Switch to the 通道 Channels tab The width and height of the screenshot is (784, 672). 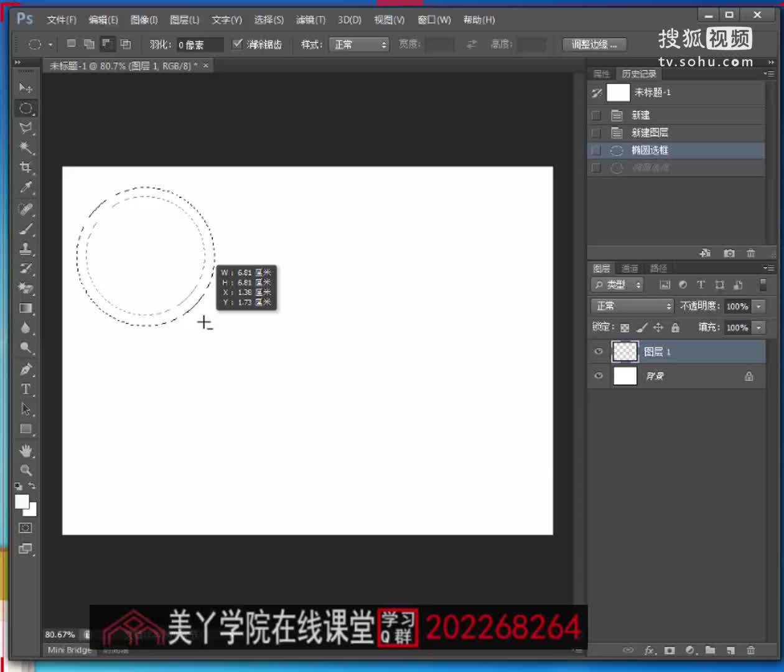(x=629, y=268)
